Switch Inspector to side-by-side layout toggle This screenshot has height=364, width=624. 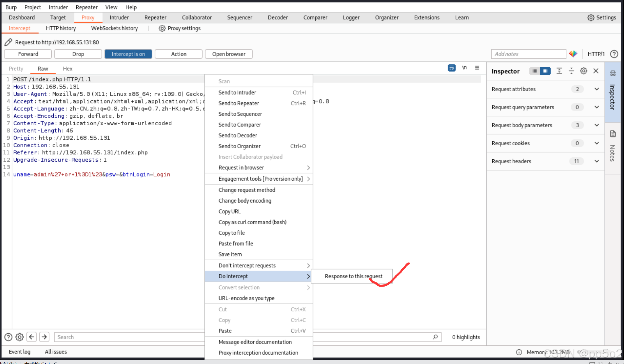coord(545,71)
